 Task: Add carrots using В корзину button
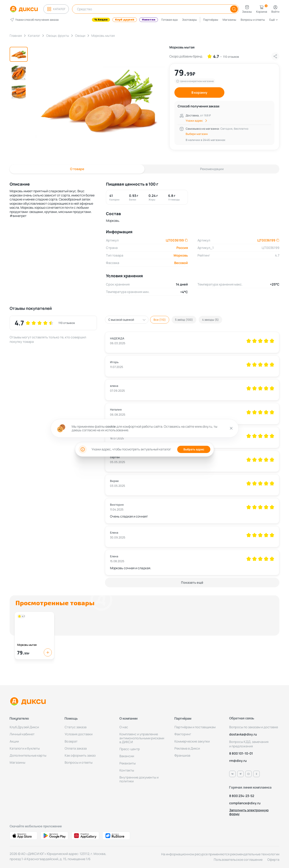pyautogui.click(x=199, y=92)
